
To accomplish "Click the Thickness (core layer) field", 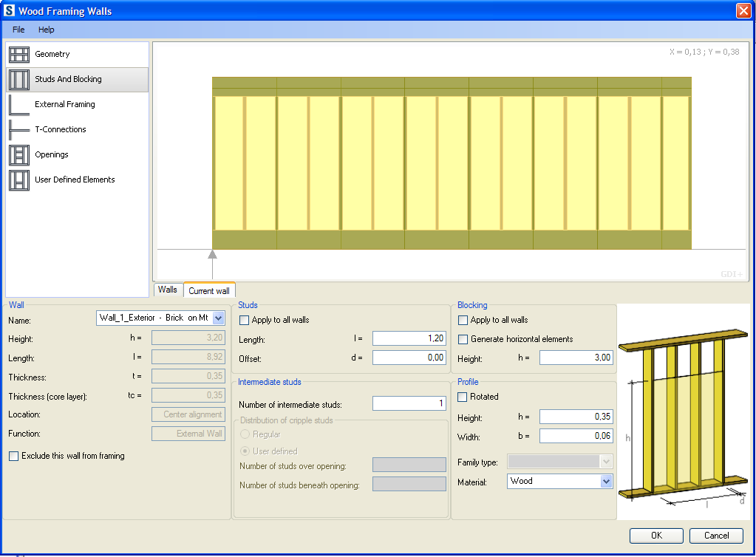I will (188, 395).
